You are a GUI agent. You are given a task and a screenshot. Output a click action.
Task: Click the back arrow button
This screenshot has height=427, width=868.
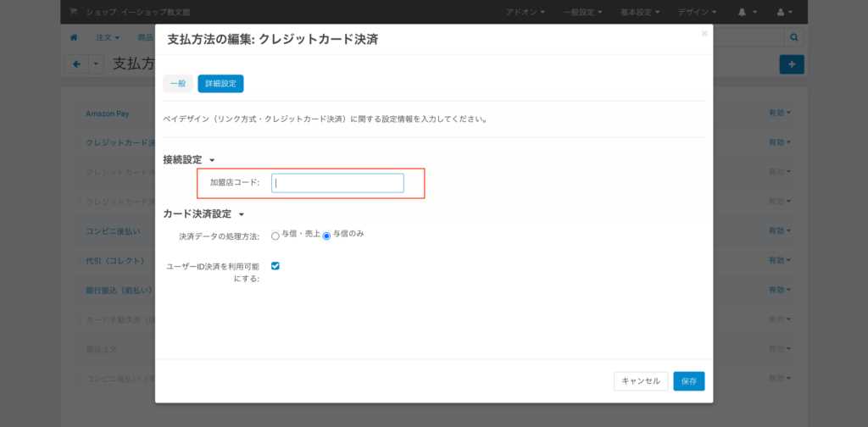[77, 64]
